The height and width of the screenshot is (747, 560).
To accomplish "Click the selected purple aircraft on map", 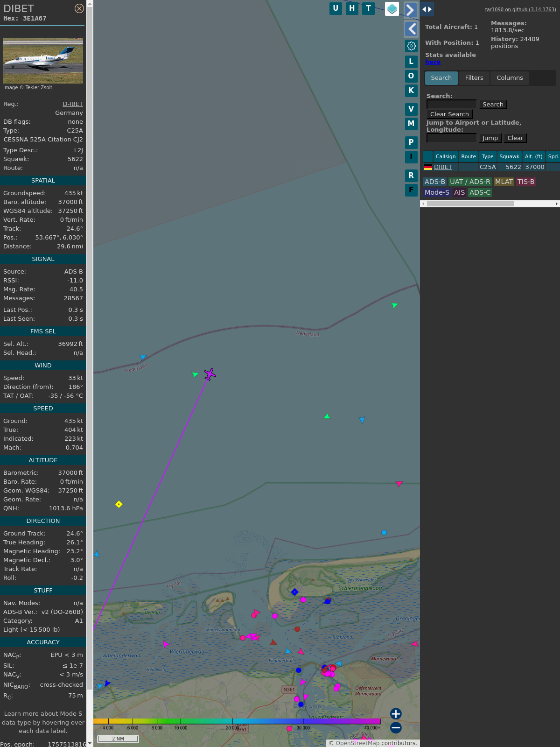I will pos(210,374).
